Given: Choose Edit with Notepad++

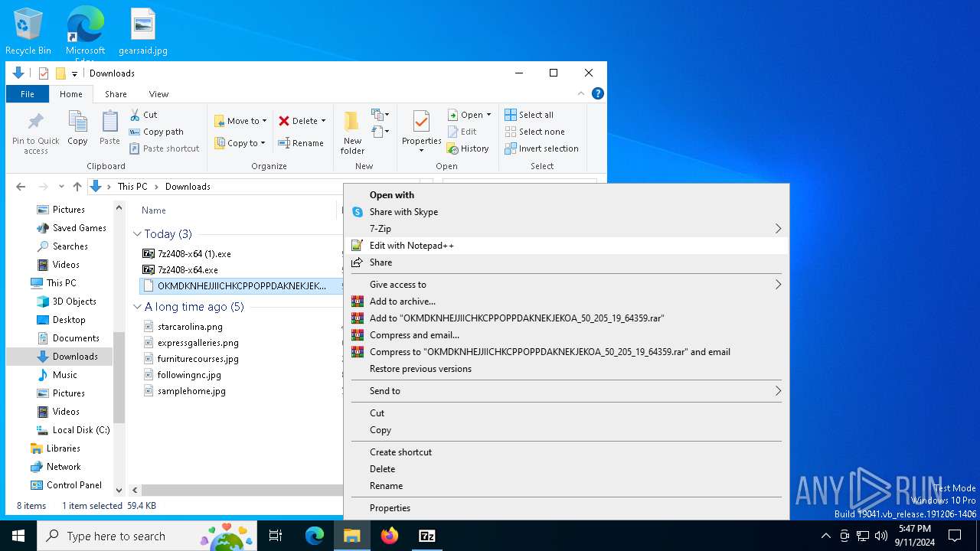Looking at the screenshot, I should tap(567, 246).
